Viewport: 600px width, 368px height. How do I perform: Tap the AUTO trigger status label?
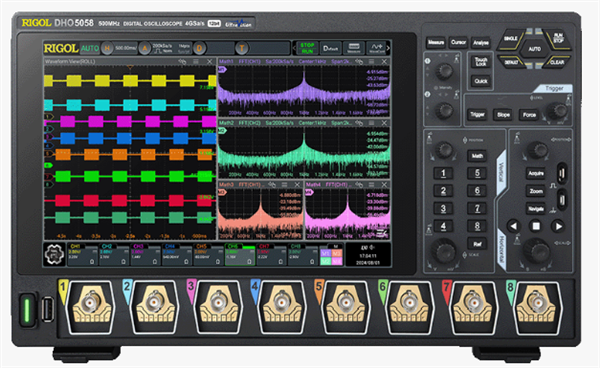[x=90, y=48]
